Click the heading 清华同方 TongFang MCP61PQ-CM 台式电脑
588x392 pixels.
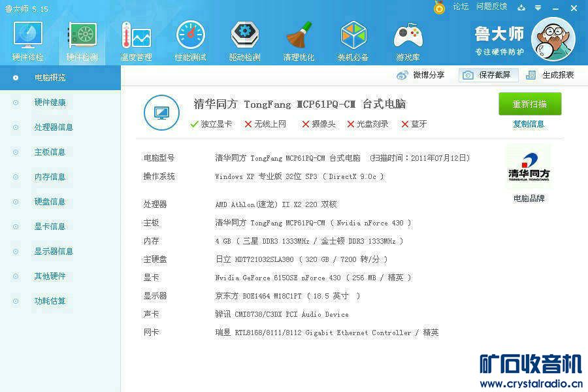pyautogui.click(x=300, y=104)
